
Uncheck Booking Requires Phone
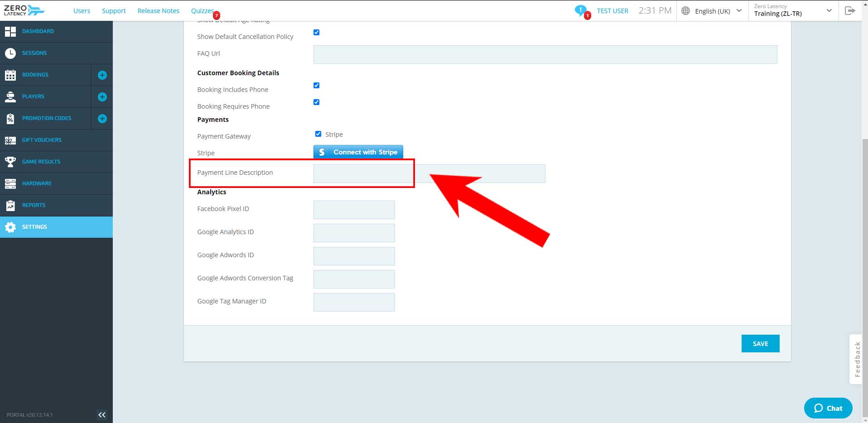[316, 102]
